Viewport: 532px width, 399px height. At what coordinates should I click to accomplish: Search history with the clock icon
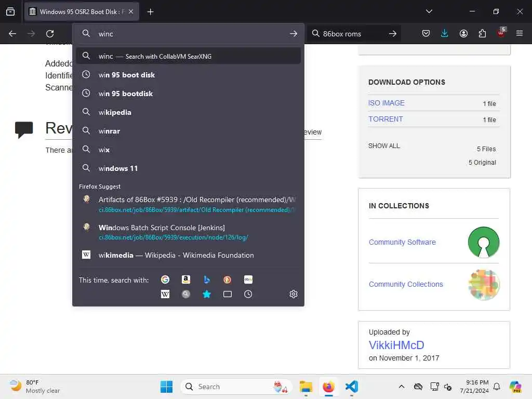[248, 294]
